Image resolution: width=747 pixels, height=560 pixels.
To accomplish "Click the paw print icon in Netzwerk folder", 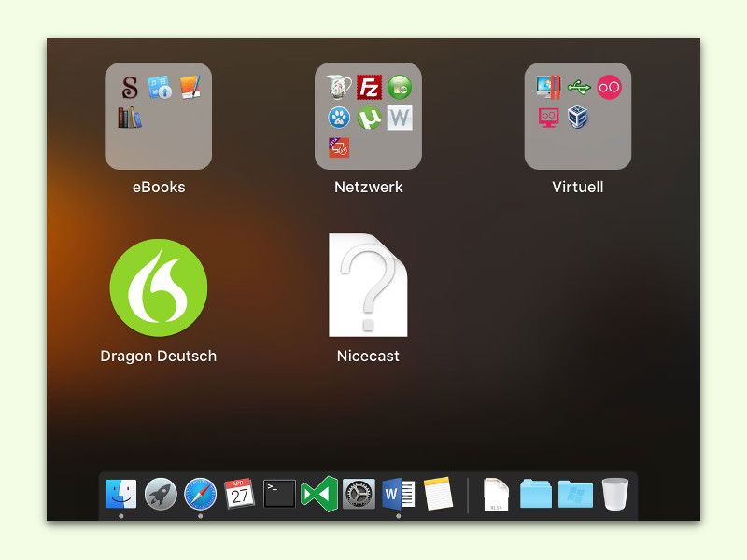I will pos(339,118).
